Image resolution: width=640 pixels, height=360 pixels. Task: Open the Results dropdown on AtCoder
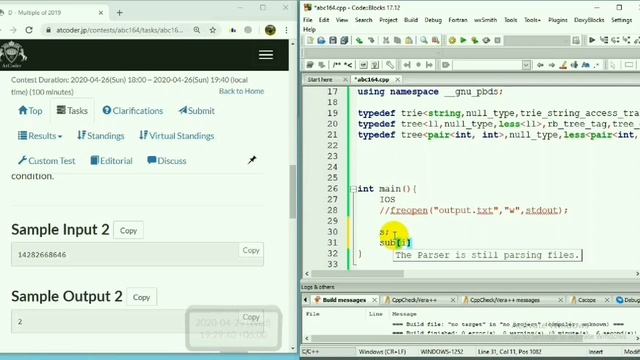[40, 136]
